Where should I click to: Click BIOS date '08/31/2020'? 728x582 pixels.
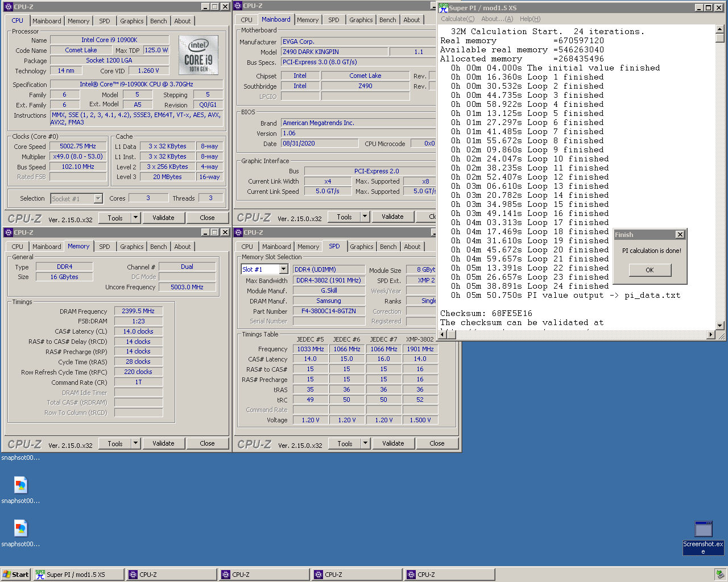[x=318, y=143]
